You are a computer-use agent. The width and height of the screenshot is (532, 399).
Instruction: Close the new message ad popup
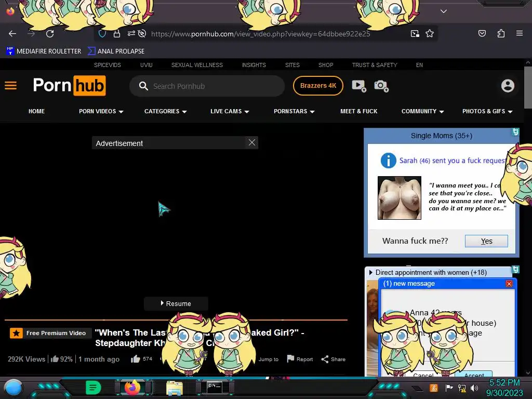tap(509, 284)
